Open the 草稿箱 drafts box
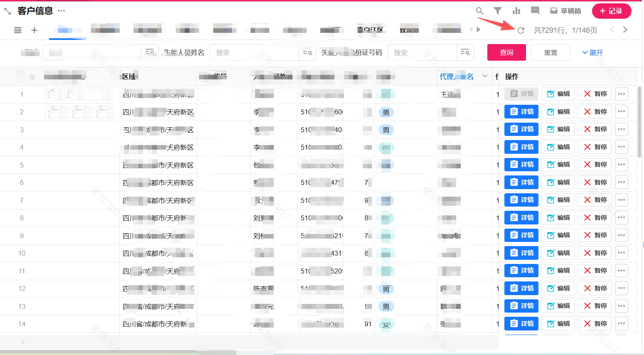Viewport: 644px width, 355px height. 565,11
